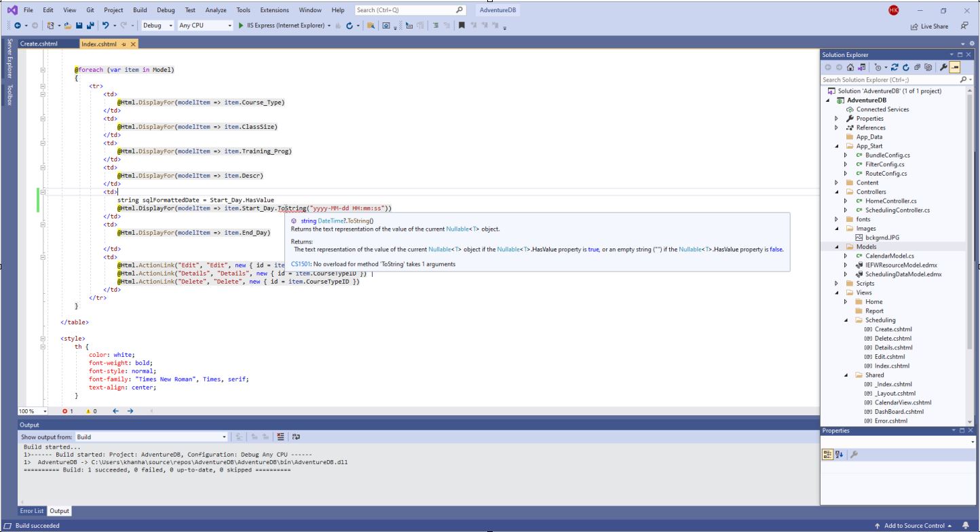The image size is (980, 532).
Task: Click the feedback icon beside Live Share
Action: [x=964, y=26]
